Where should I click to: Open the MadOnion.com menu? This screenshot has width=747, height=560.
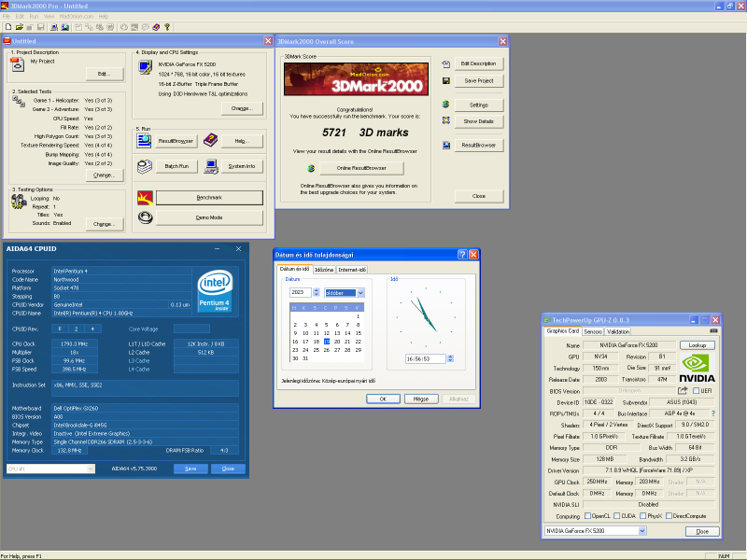(x=77, y=16)
